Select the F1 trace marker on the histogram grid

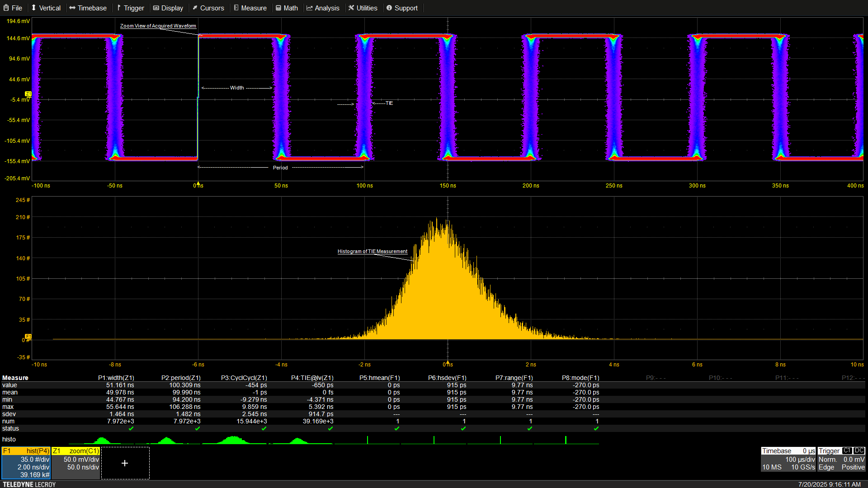(28, 337)
